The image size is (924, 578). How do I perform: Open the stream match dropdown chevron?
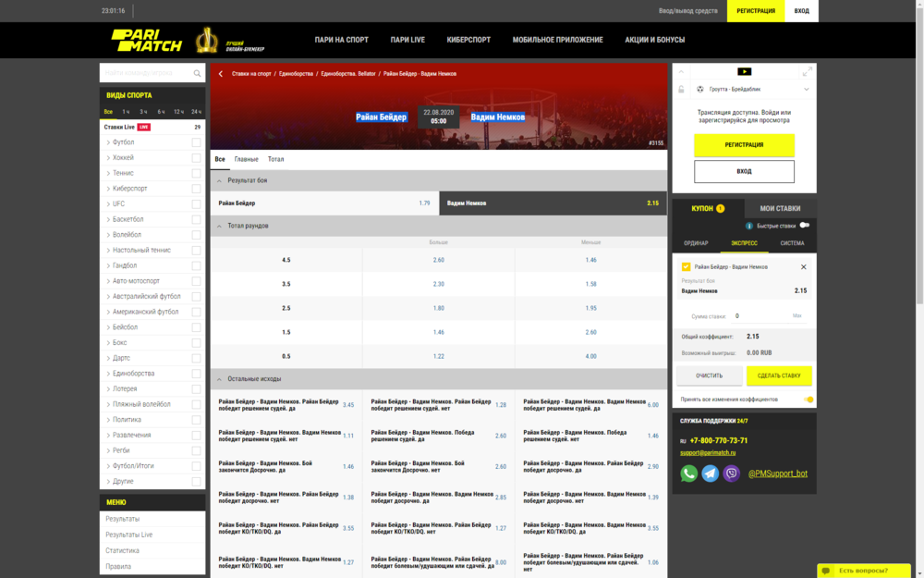click(806, 89)
